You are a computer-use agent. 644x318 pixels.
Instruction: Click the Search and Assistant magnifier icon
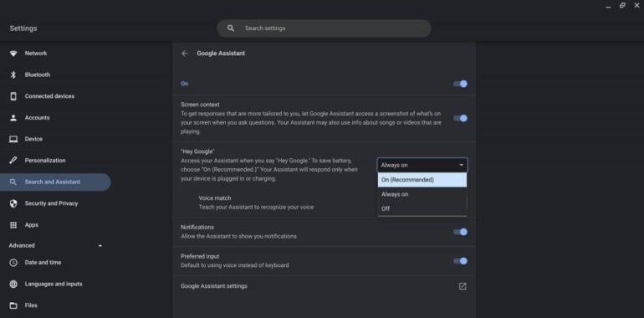tap(13, 182)
